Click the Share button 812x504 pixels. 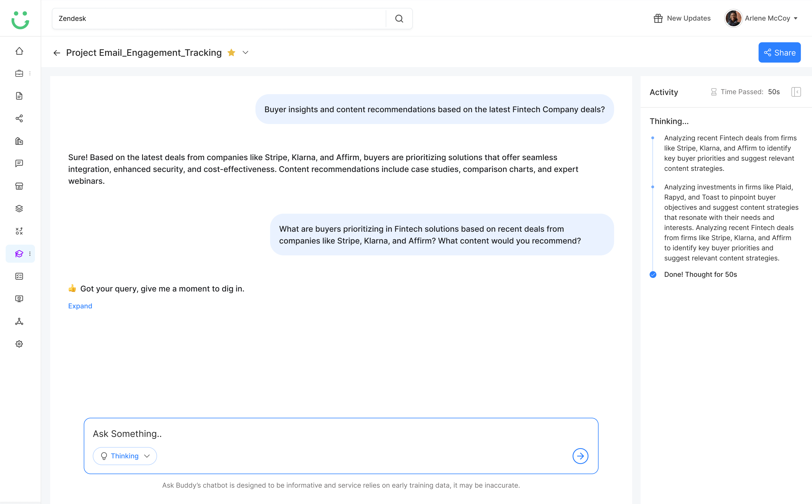pos(779,53)
